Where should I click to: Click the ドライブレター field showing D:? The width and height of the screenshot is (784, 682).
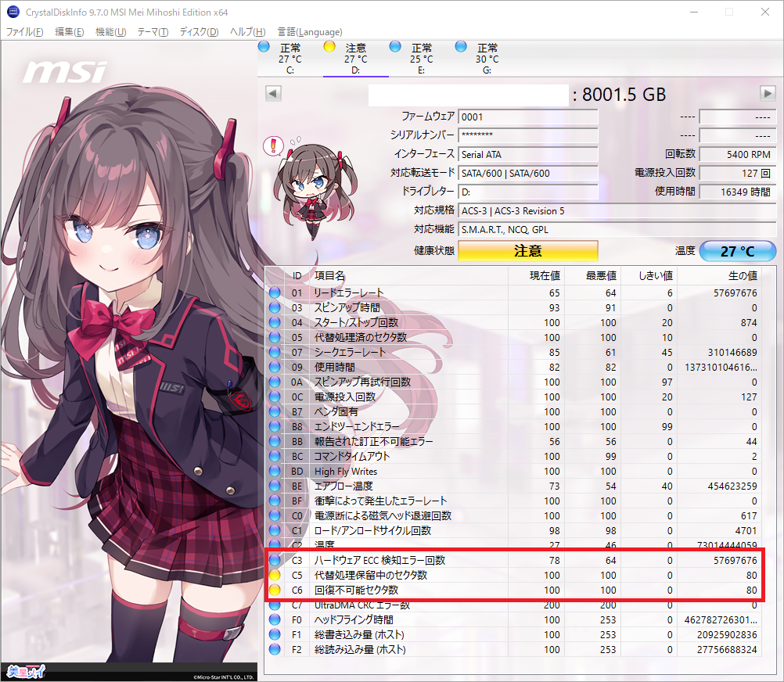pyautogui.click(x=528, y=192)
